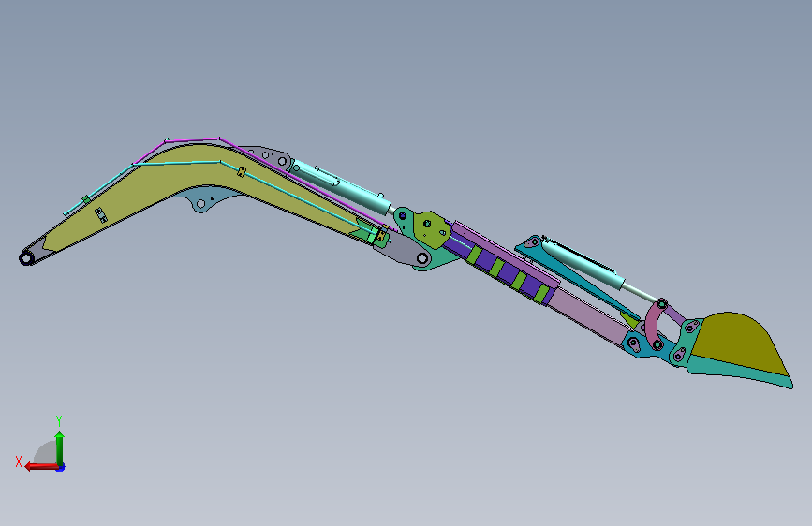Screen dimensions: 812x526
Task: Click the red X axis arrow of the triad
Action: 41,466
